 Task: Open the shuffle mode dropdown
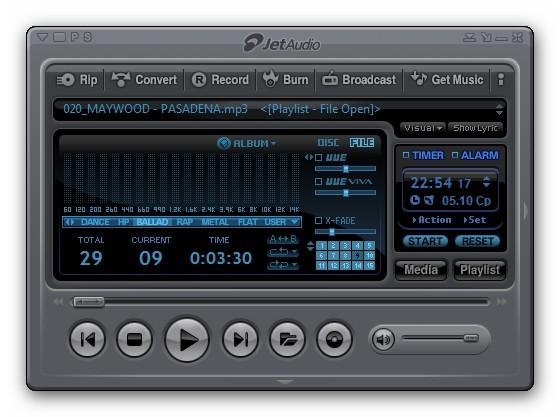[283, 265]
